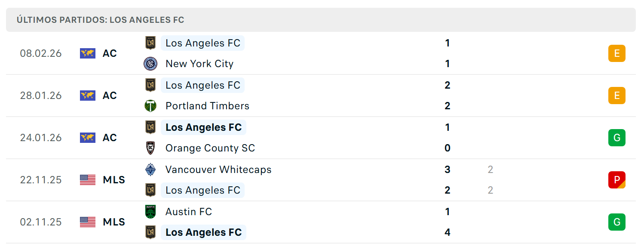Screen dimensions: 644x250
Task: Open the 28.01.26 match date row
Action: coord(321,96)
